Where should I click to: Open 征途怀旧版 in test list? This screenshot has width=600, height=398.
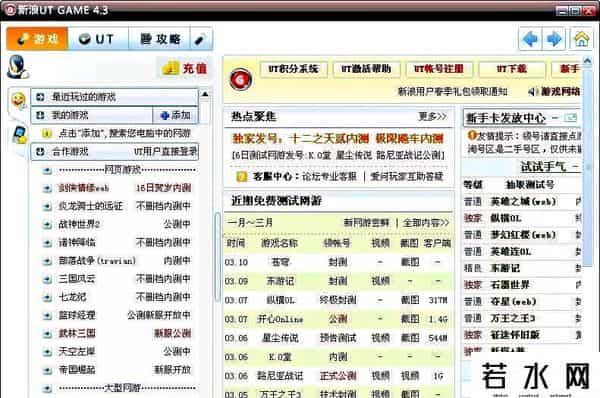point(515,335)
